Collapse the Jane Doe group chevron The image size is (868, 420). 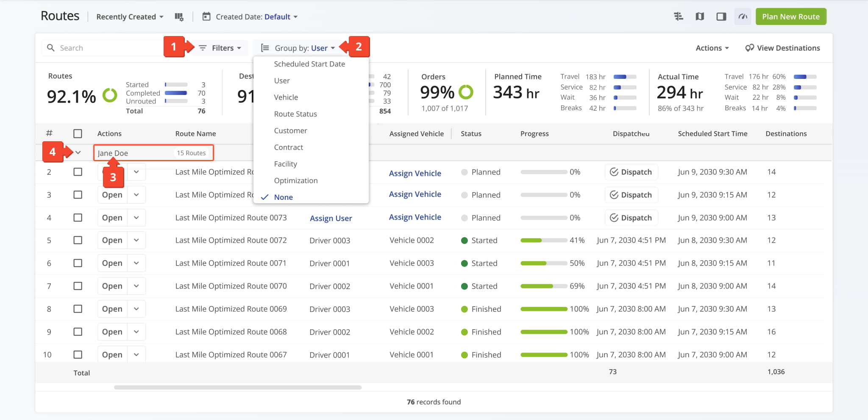pos(78,153)
